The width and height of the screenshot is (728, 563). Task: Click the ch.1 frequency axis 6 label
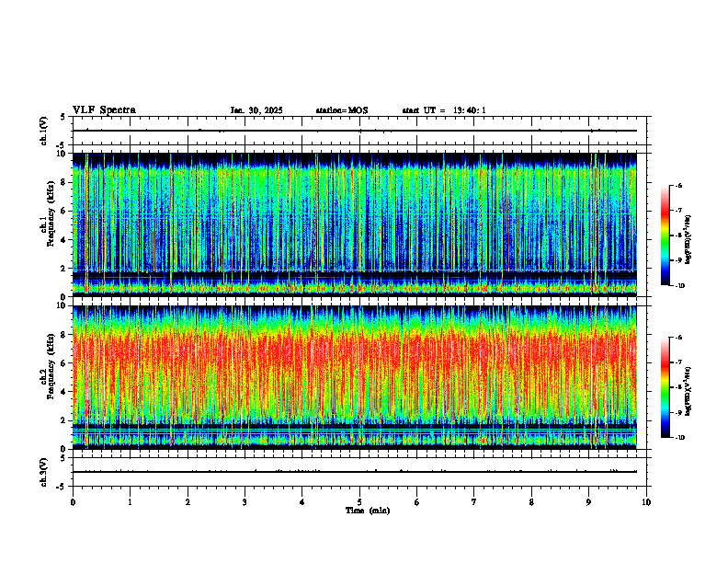[64, 211]
